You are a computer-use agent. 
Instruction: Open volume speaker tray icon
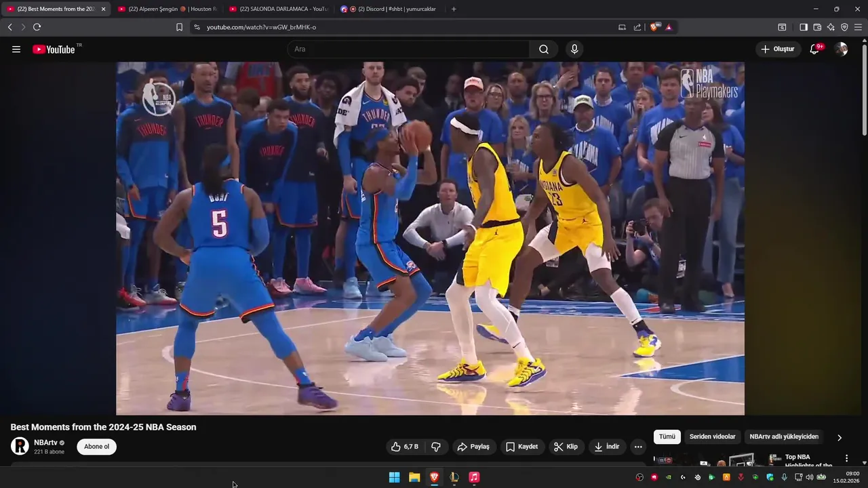tap(810, 477)
